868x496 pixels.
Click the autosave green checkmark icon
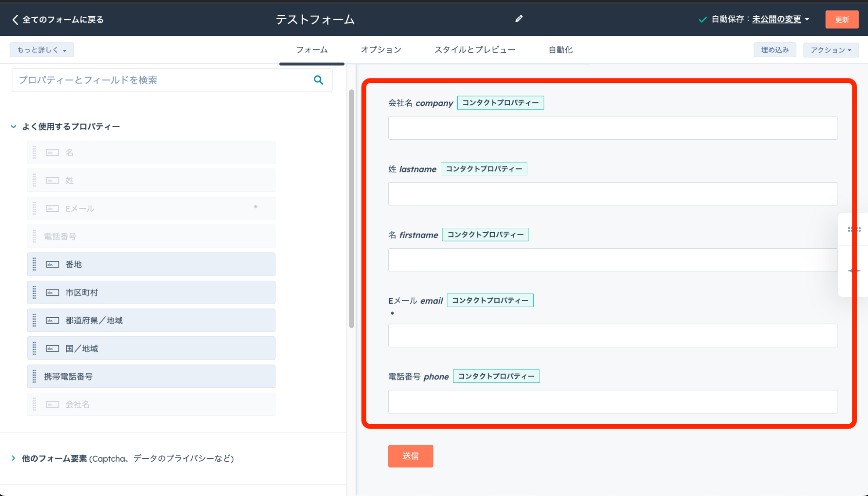click(x=702, y=20)
